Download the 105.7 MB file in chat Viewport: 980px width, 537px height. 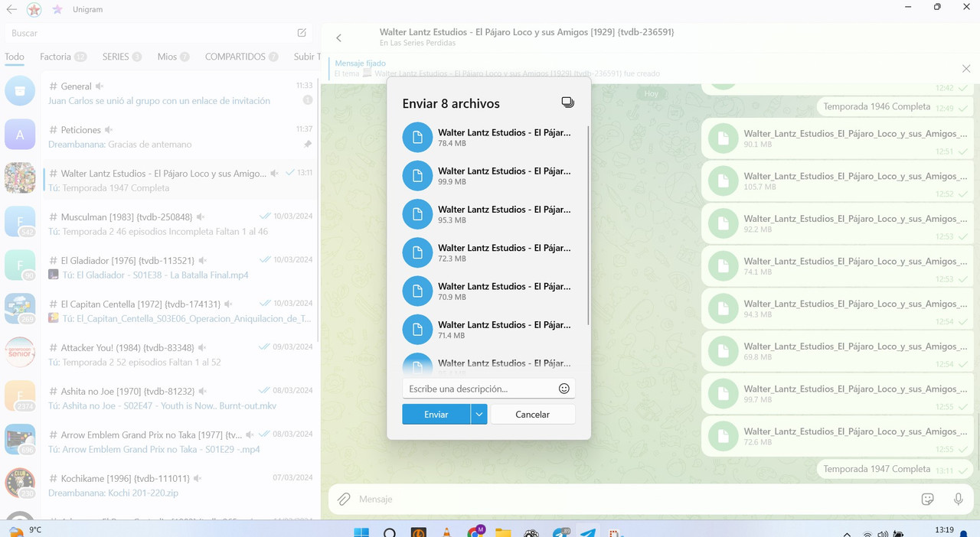coord(723,181)
